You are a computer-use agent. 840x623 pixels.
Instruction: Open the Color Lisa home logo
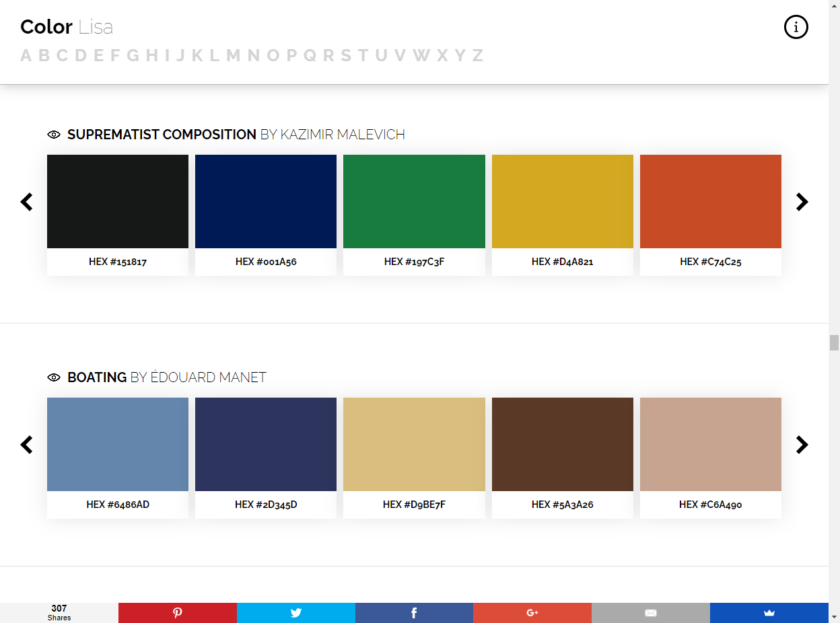[x=67, y=27]
